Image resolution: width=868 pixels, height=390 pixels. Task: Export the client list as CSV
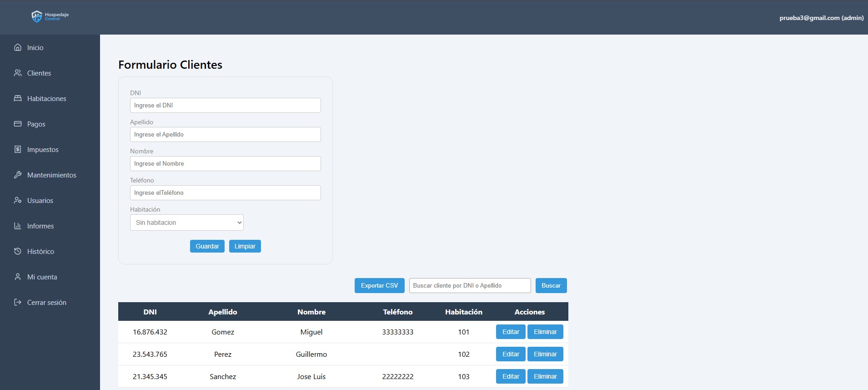tap(379, 285)
